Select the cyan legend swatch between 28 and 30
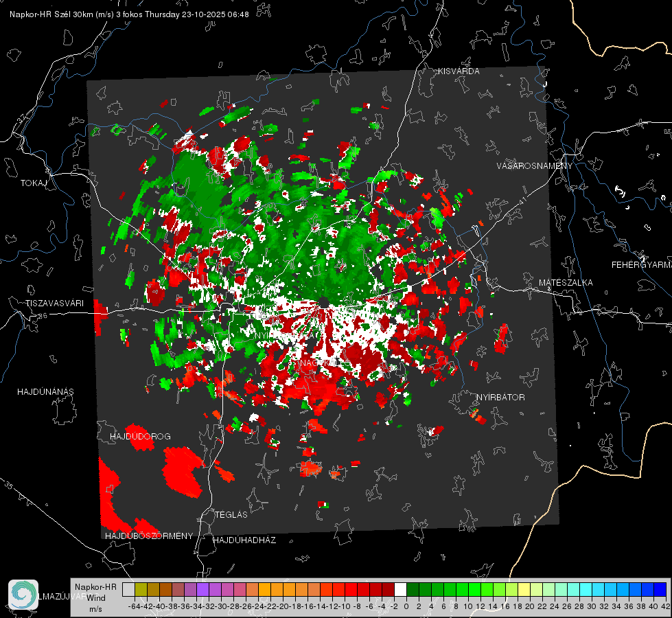This screenshot has width=672, height=618. (586, 590)
